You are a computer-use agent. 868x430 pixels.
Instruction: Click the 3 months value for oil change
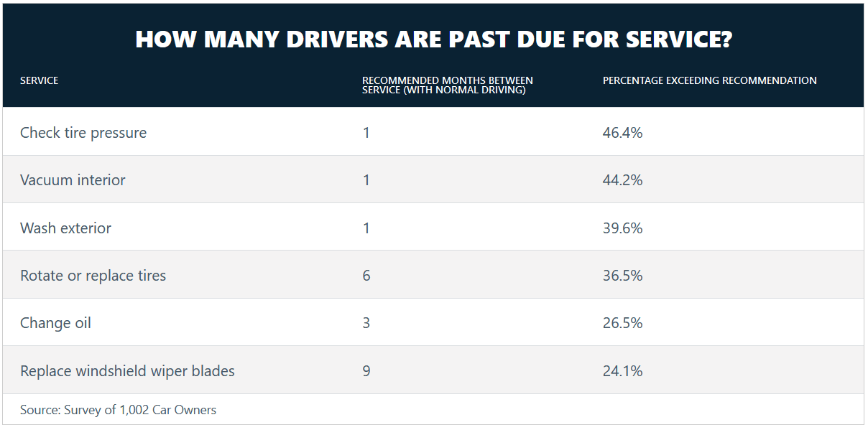click(366, 323)
